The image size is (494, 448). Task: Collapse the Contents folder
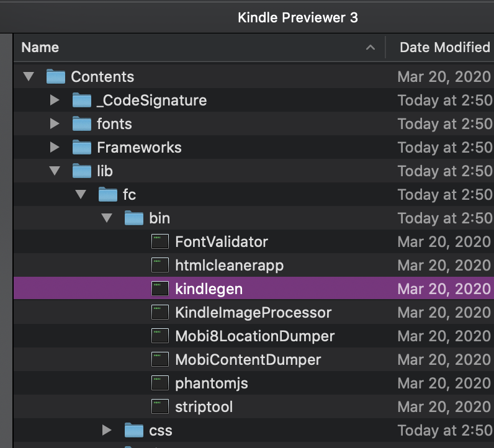coord(29,76)
